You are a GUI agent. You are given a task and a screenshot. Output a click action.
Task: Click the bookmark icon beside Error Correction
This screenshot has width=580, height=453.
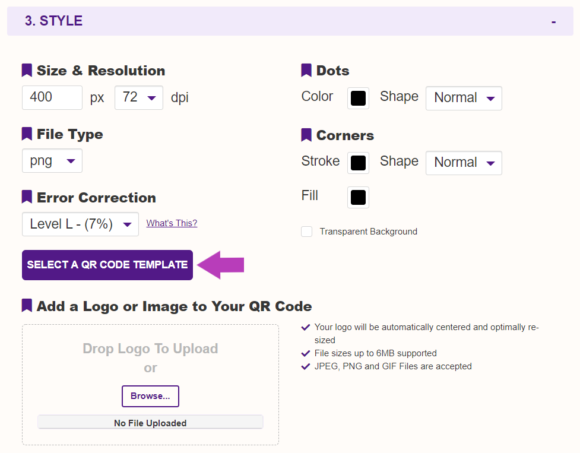click(27, 197)
